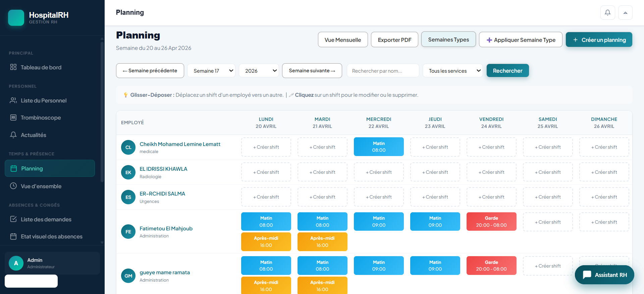Expand the Semaine 17 dropdown
Image resolution: width=644 pixels, height=294 pixels.
click(x=211, y=71)
